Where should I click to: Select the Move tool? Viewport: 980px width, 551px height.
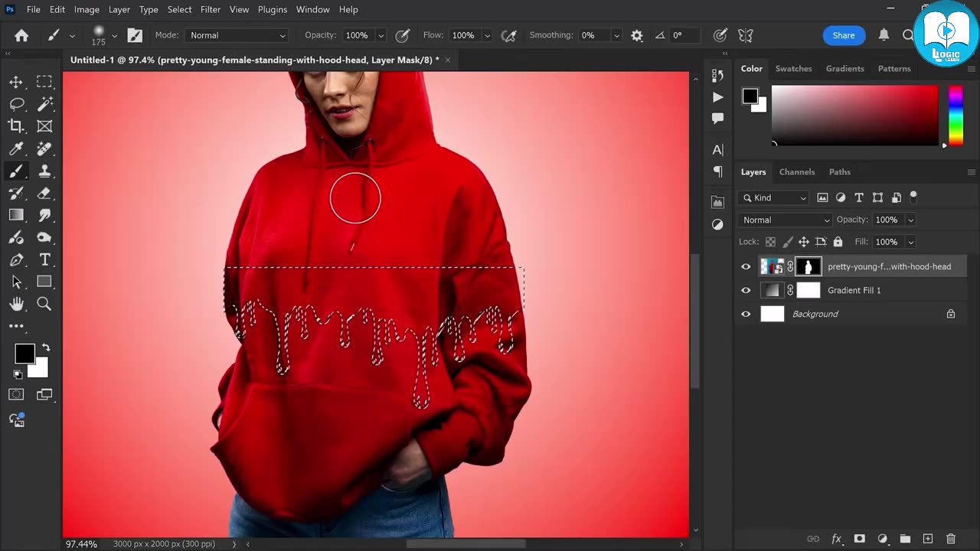click(16, 82)
